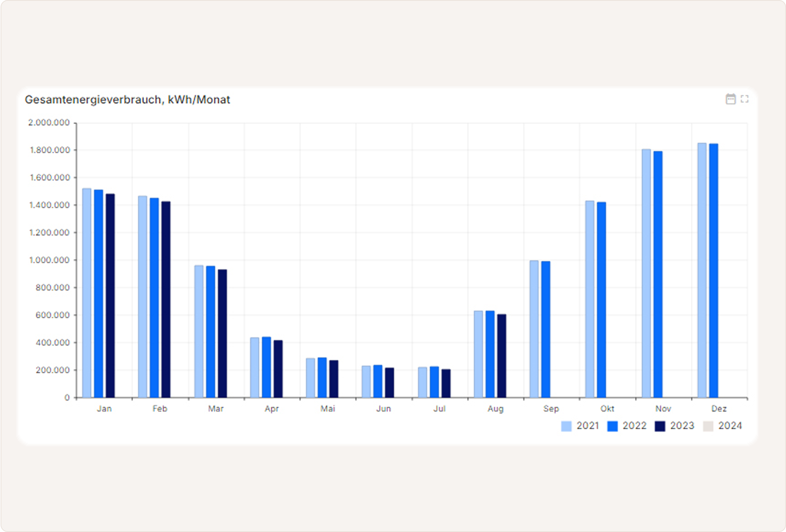The height and width of the screenshot is (532, 786).
Task: Click the 2023 bar for August
Action: coord(502,356)
